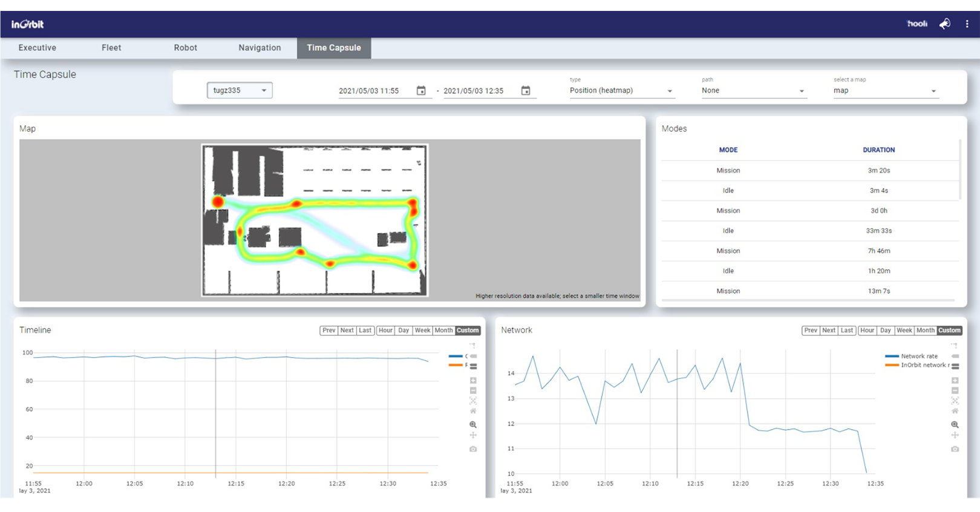Download Timeline plot with camera icon
980x512 pixels.
pos(473,449)
